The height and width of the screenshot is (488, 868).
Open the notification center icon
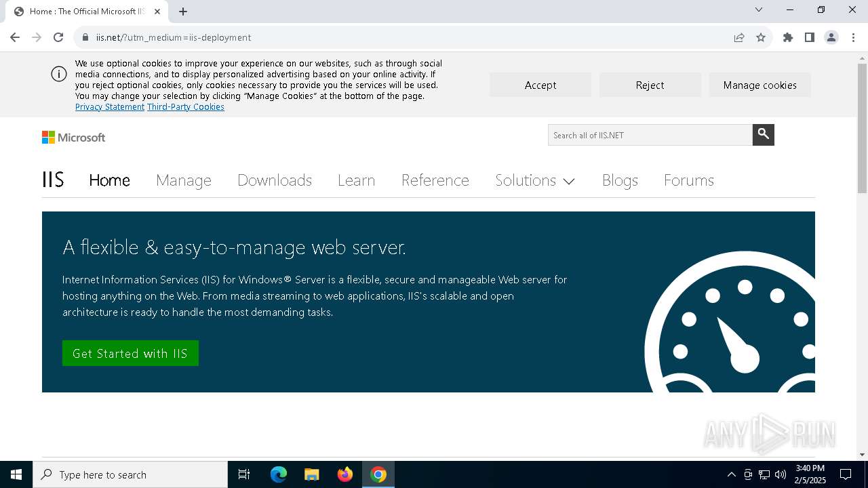click(x=846, y=474)
